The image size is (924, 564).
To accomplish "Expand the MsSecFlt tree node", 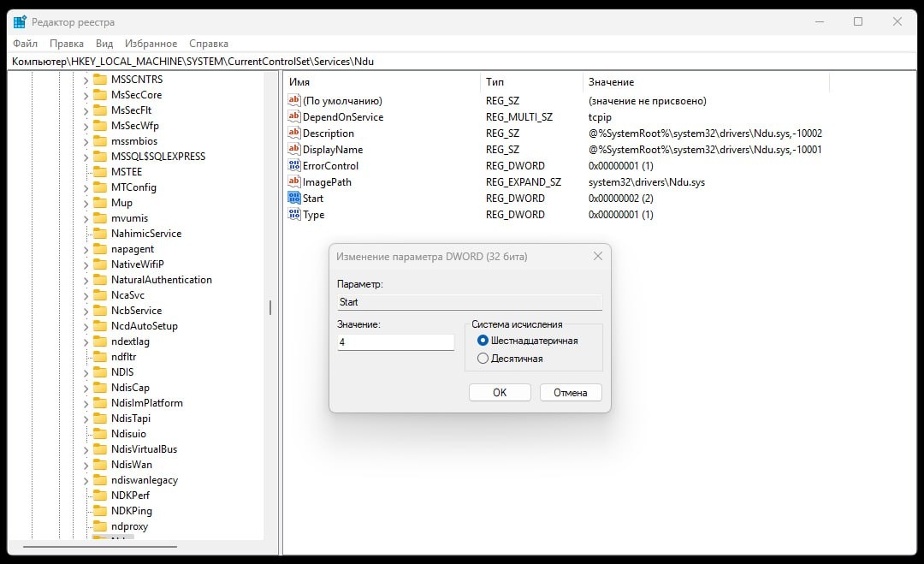I will (86, 110).
